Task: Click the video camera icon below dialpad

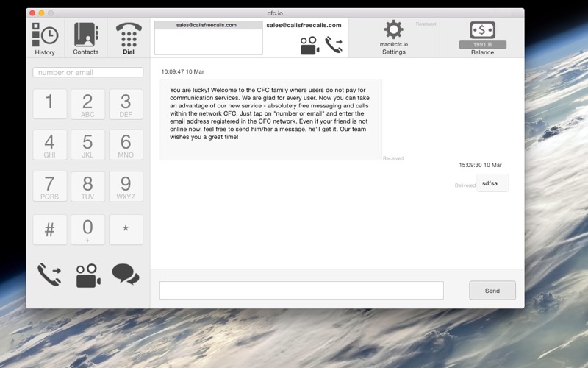Action: pyautogui.click(x=87, y=275)
